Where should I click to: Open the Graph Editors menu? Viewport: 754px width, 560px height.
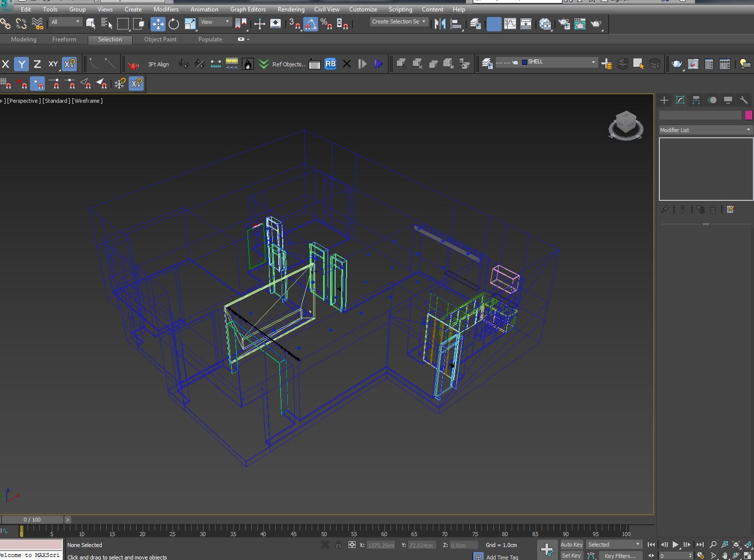(248, 9)
